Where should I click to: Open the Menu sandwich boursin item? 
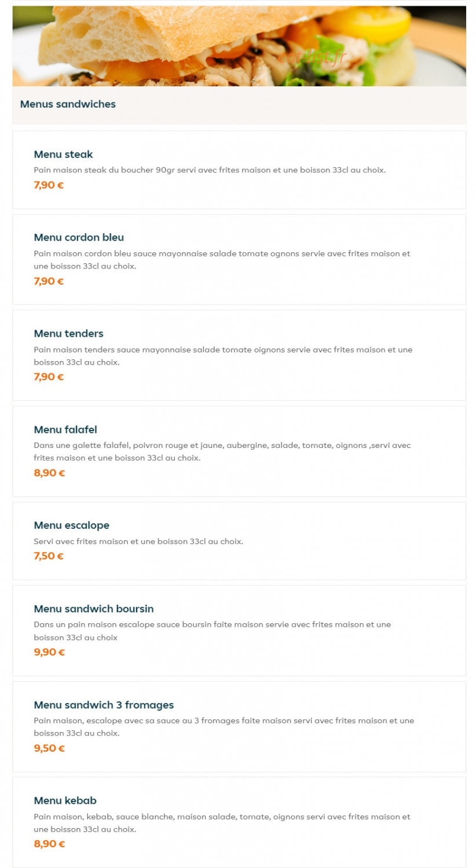[239, 631]
